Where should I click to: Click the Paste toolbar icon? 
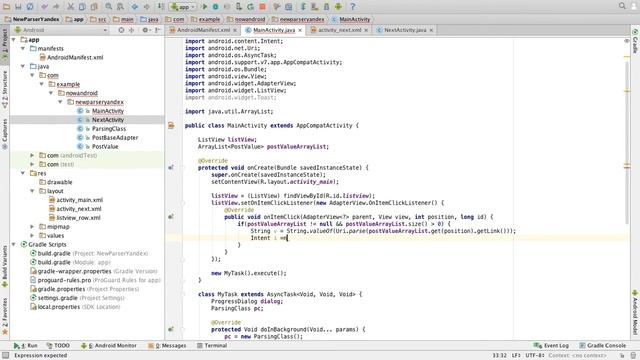coord(95,7)
